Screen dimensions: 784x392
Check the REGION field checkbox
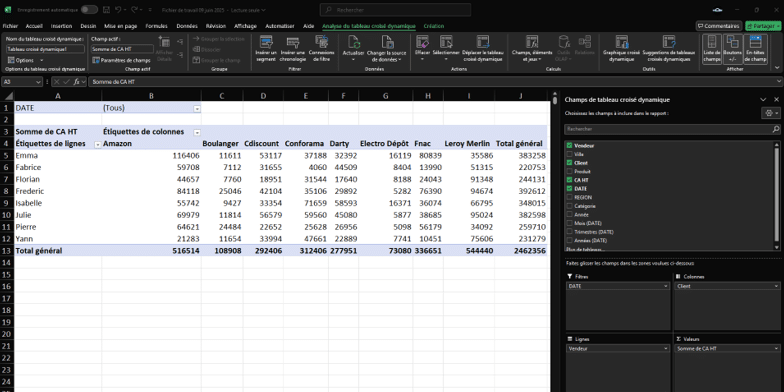pos(570,197)
